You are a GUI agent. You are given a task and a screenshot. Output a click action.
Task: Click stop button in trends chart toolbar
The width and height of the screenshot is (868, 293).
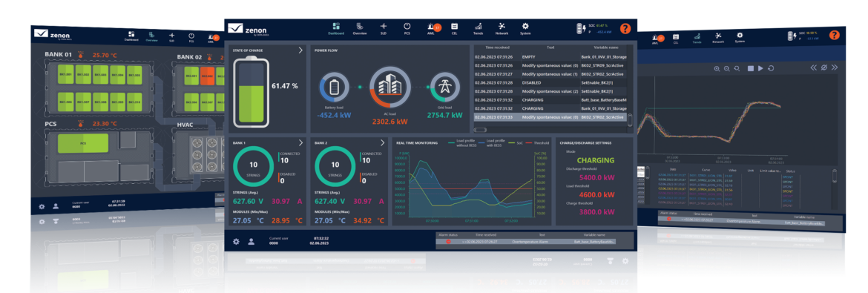click(x=752, y=68)
